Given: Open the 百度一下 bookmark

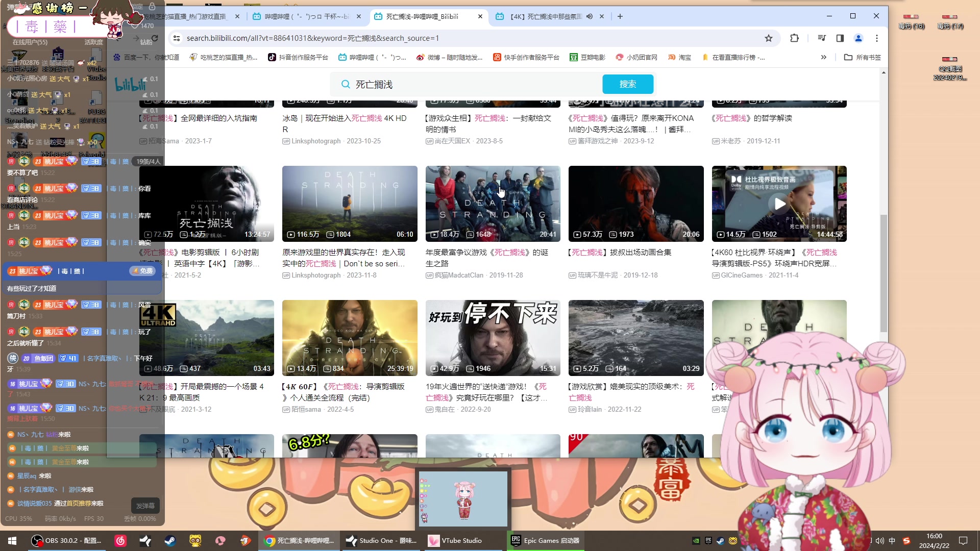Looking at the screenshot, I should click(x=146, y=57).
